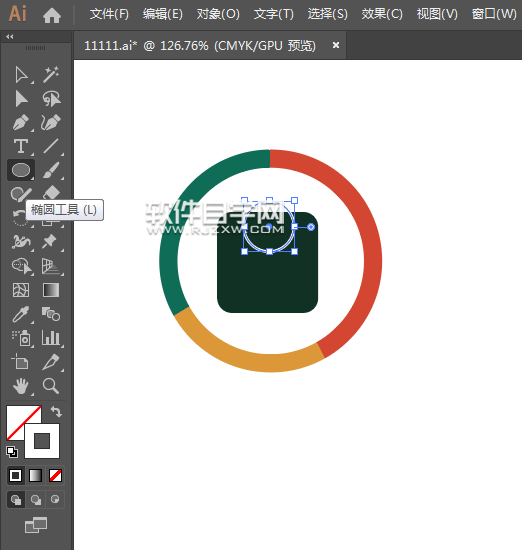Image resolution: width=522 pixels, height=550 pixels.
Task: Switch to the 11111.ai document tab
Action: click(x=200, y=46)
